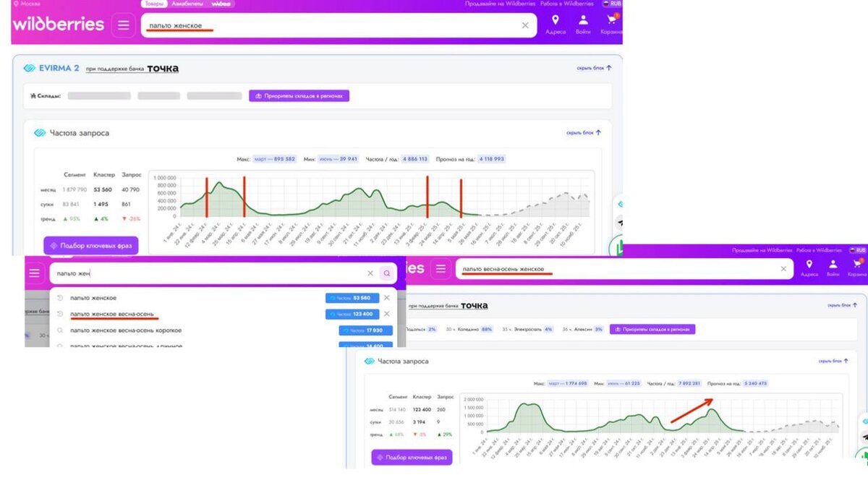Open 'Работа в Wildberries' link in top window
Screen dimensions: 868x488
click(x=566, y=4)
